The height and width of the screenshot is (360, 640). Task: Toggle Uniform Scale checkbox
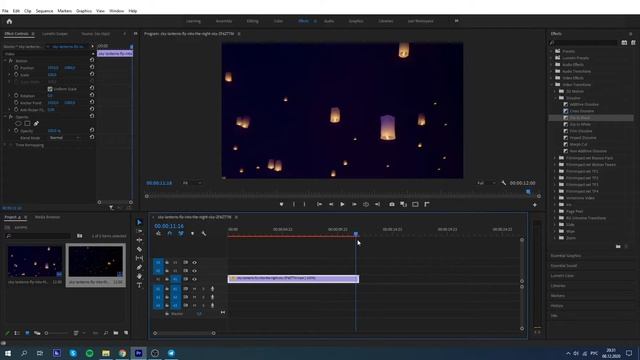[x=50, y=89]
